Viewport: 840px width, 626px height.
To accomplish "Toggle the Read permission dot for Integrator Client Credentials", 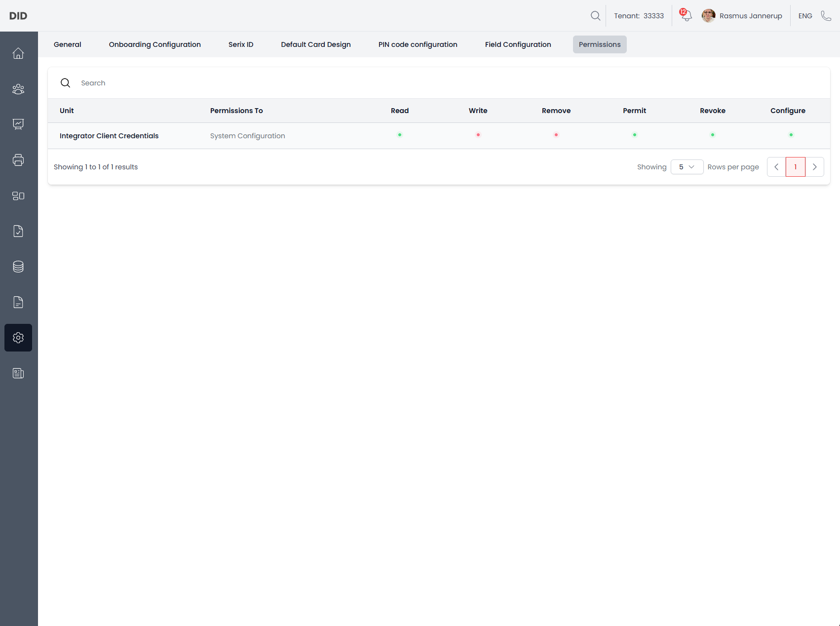I will (x=399, y=134).
